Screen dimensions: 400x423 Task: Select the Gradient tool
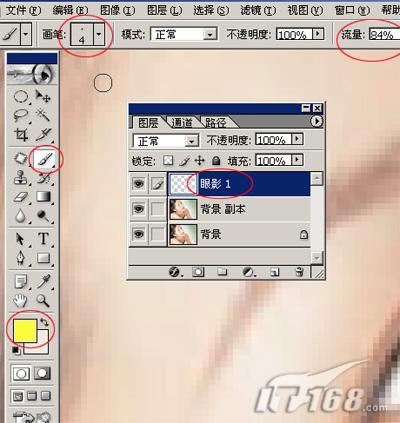43,197
